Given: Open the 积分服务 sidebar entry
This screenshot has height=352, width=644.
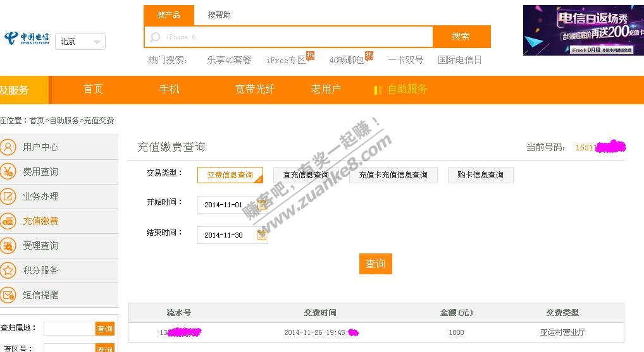Looking at the screenshot, I should point(59,270).
